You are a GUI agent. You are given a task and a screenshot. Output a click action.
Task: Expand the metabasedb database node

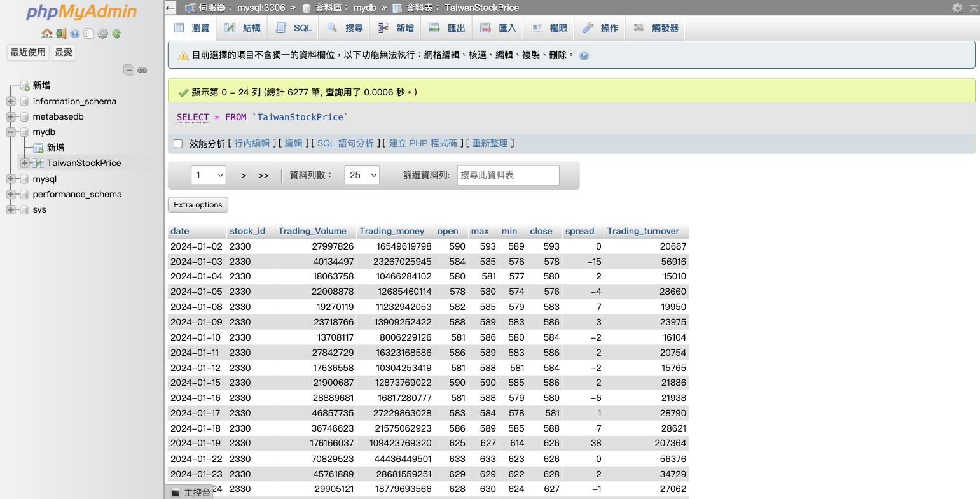tap(11, 116)
